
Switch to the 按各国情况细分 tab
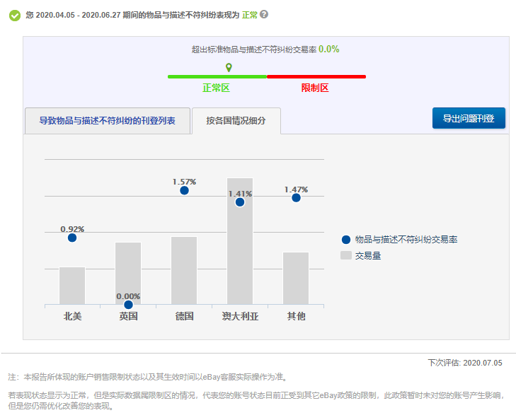(236, 121)
